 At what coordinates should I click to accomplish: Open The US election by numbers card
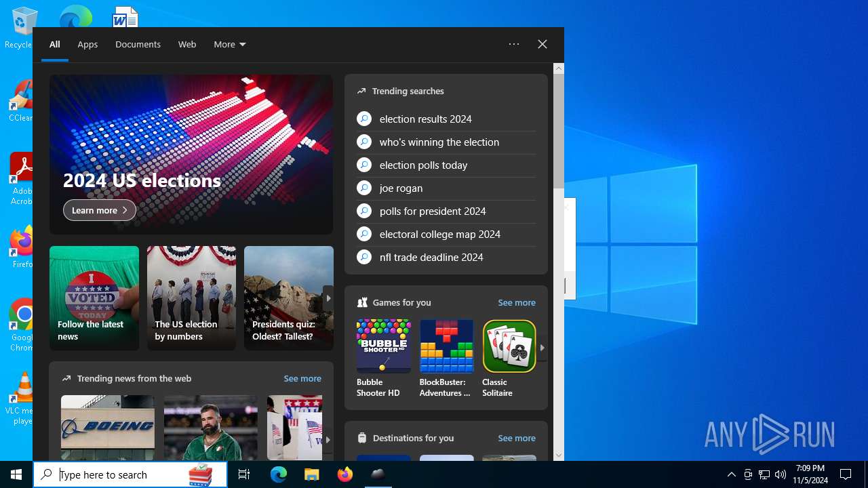pos(191,298)
